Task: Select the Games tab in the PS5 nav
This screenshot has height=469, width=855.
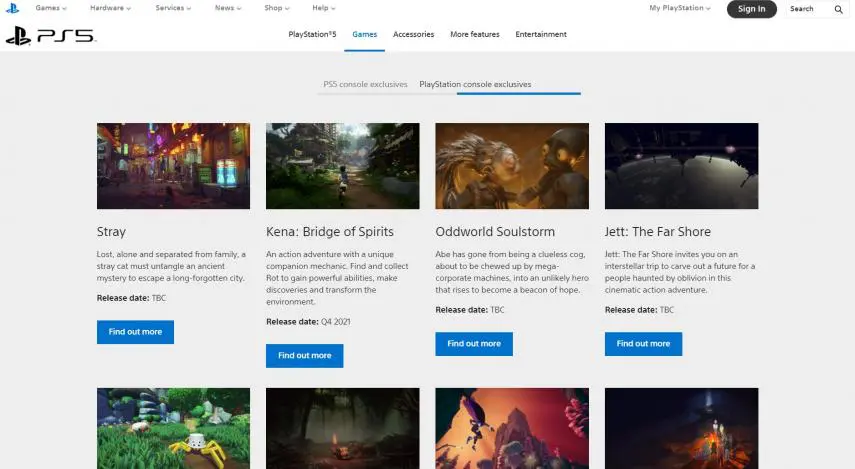Action: [364, 34]
